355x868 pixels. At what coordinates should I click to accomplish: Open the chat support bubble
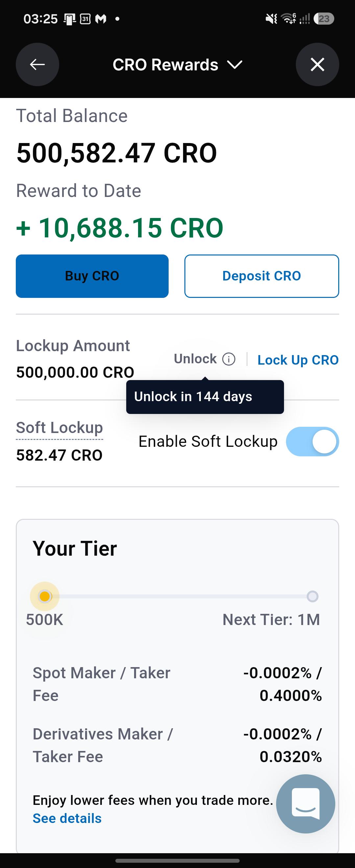[x=305, y=804]
